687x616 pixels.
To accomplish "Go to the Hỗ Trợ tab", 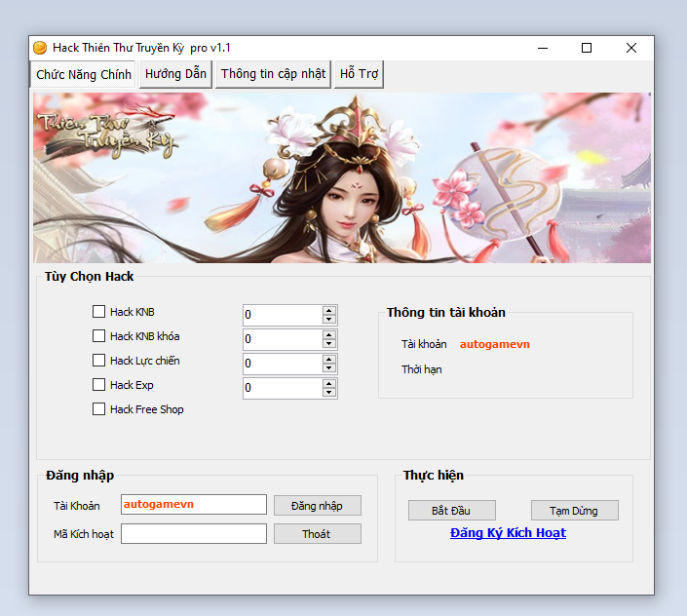I will pyautogui.click(x=359, y=74).
